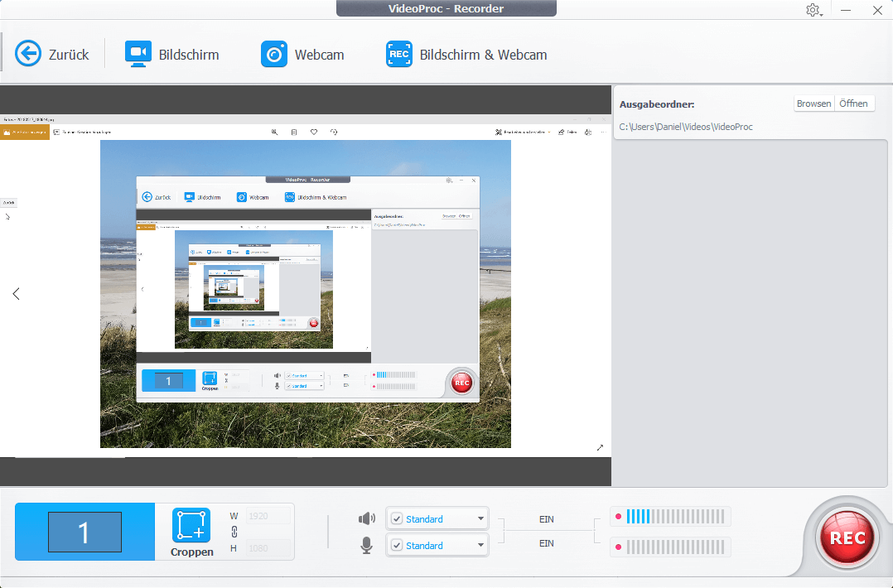This screenshot has width=893, height=588.
Task: Click EIN next to the microphone row
Action: coord(546,543)
